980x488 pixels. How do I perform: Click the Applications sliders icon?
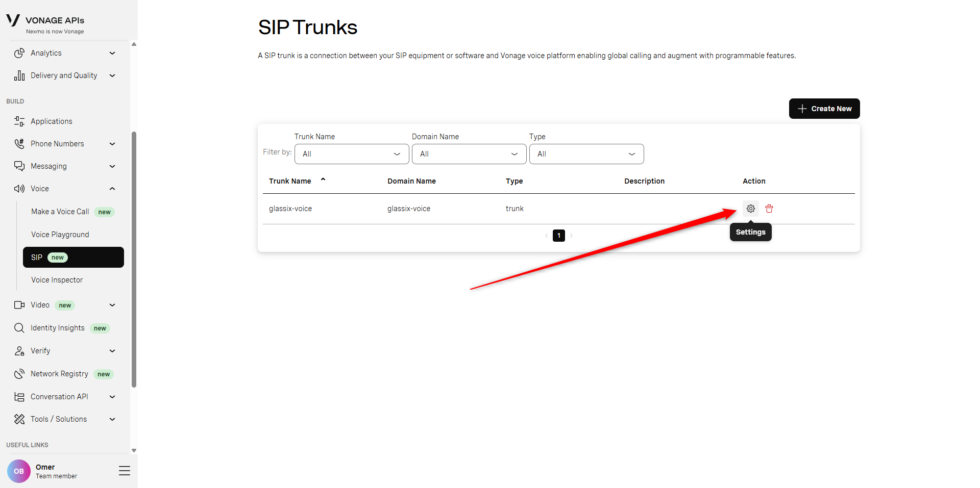[19, 121]
